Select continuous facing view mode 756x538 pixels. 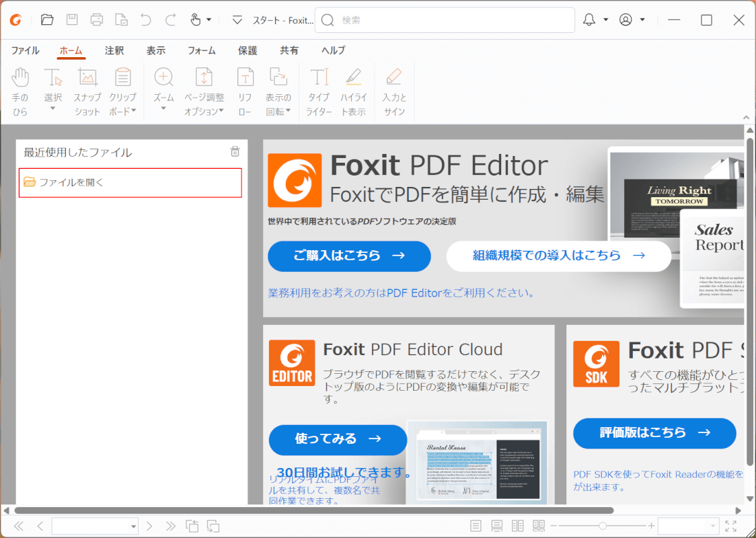539,526
